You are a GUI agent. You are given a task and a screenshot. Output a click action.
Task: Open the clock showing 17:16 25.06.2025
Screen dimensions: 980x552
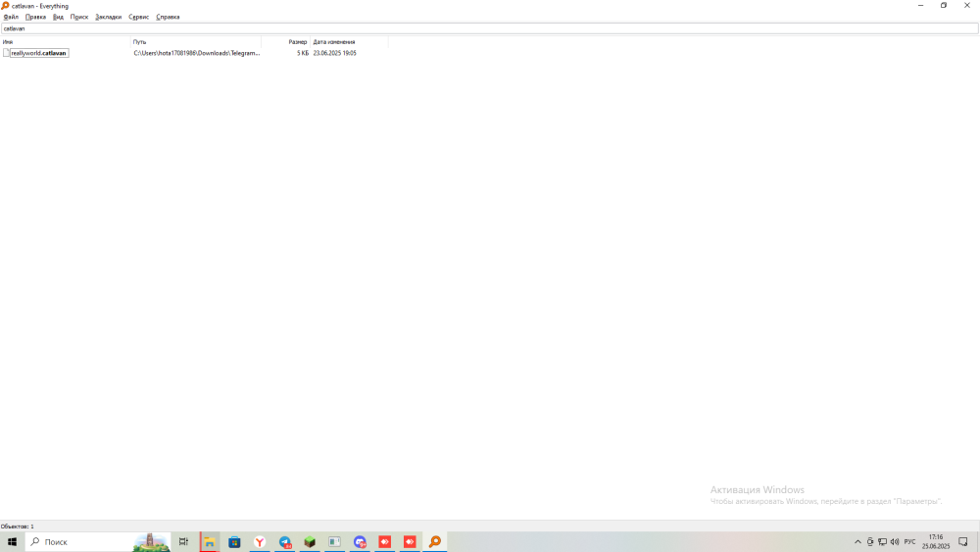(936, 542)
